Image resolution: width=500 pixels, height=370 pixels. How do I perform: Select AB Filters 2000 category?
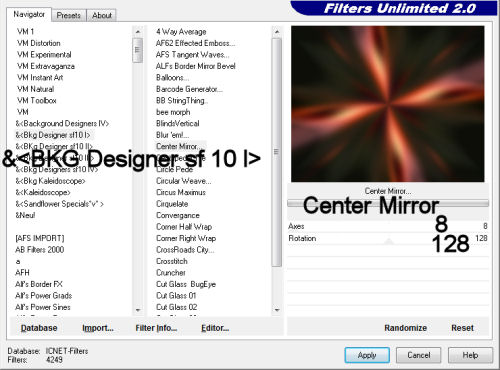click(x=40, y=250)
